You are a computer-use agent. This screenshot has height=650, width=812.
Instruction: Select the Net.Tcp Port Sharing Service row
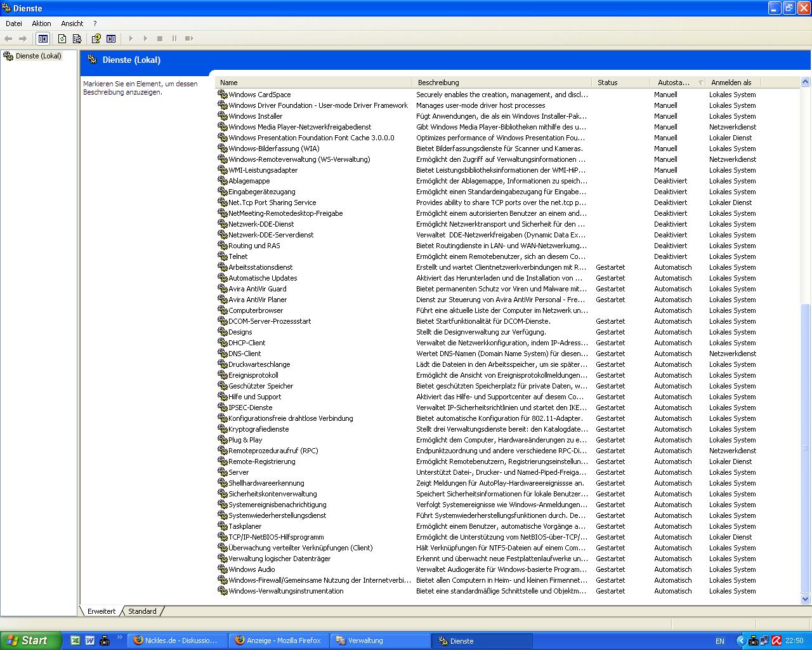(x=507, y=202)
